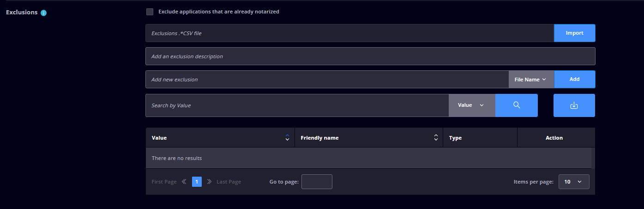The image size is (644, 209).
Task: Click the Import button
Action: point(575,33)
